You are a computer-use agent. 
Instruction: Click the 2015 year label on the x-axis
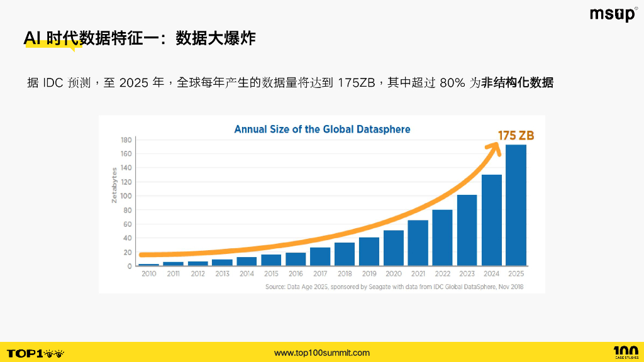(271, 274)
